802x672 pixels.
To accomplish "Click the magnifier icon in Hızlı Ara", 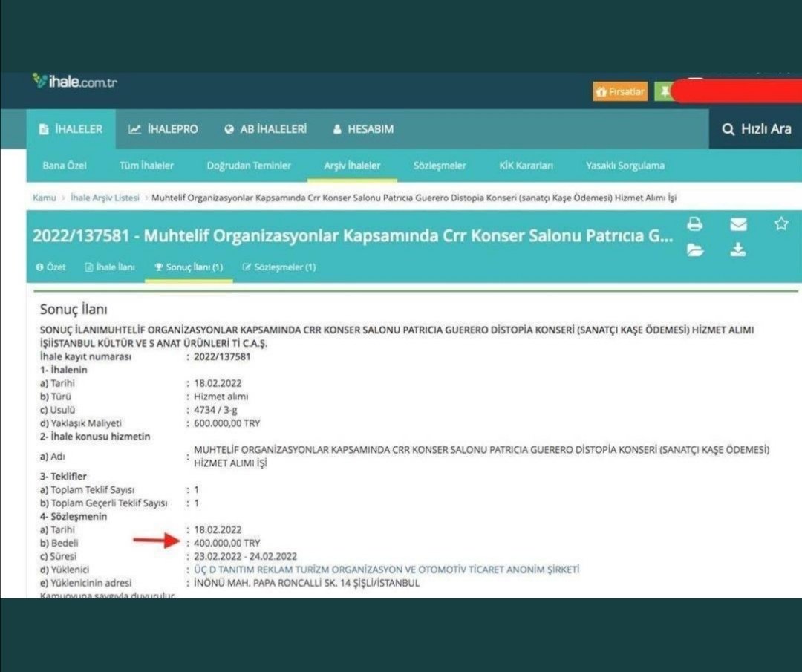I will pos(728,129).
